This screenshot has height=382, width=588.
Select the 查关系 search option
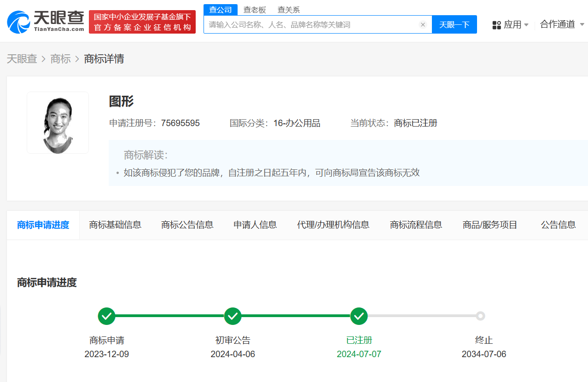(x=288, y=9)
